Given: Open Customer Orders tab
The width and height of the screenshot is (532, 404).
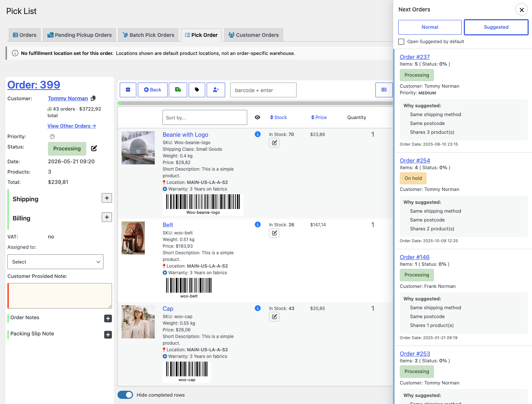Looking at the screenshot, I should 254,35.
